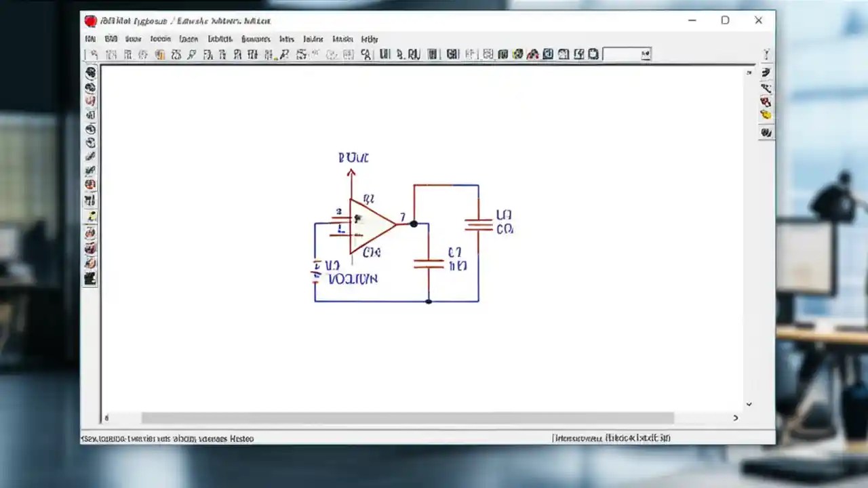Image resolution: width=868 pixels, height=488 pixels.
Task: Open the rightmost Help menu
Action: click(369, 39)
